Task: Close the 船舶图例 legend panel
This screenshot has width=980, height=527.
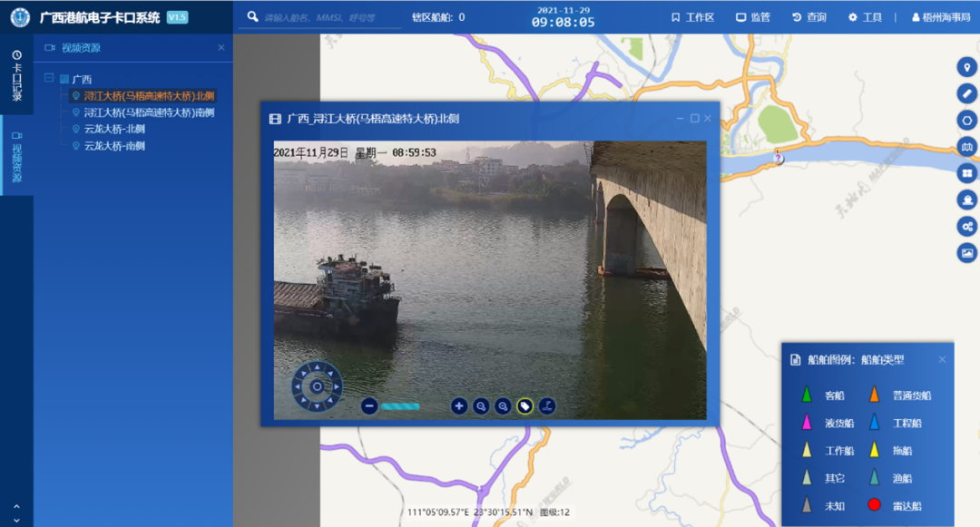Action: [x=942, y=359]
